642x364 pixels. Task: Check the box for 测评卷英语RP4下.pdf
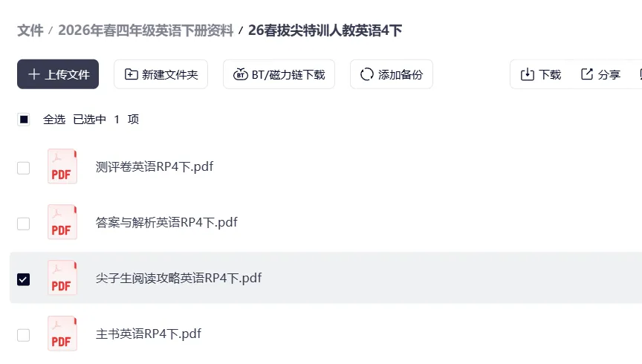coord(24,168)
